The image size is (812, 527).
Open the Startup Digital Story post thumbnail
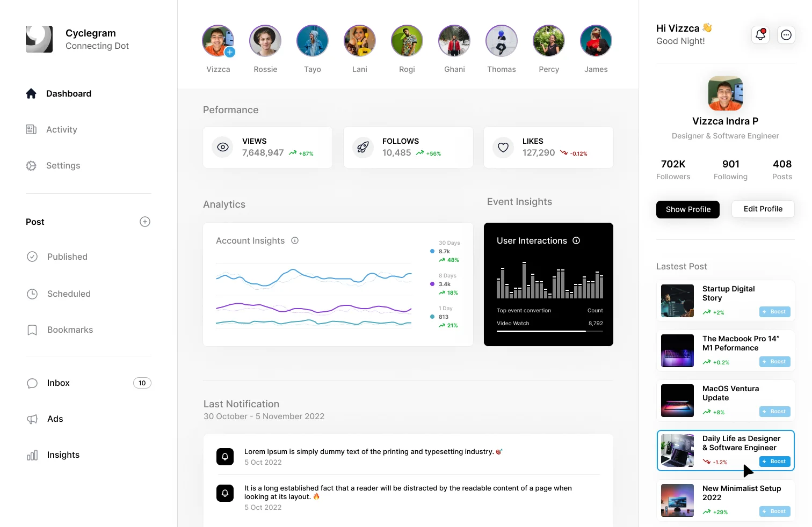(677, 301)
